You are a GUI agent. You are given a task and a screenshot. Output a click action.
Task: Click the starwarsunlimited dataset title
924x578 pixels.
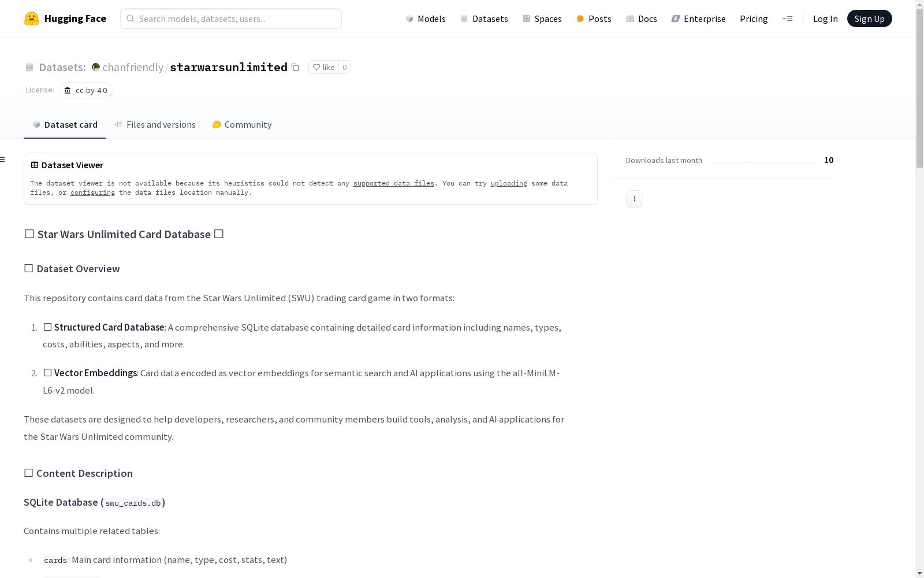pos(229,67)
